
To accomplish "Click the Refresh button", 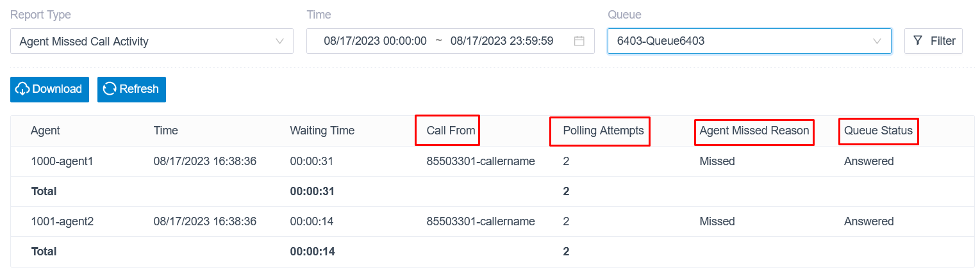I will coord(131,89).
